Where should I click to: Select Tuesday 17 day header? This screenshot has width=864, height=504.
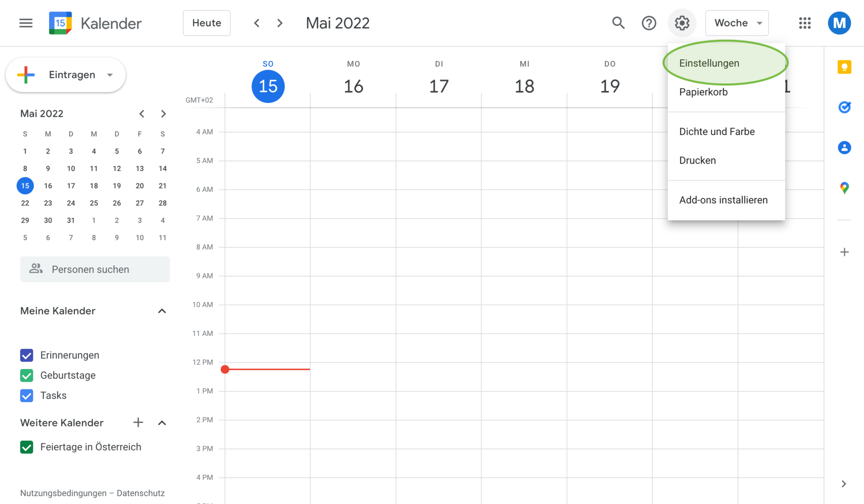(x=439, y=86)
